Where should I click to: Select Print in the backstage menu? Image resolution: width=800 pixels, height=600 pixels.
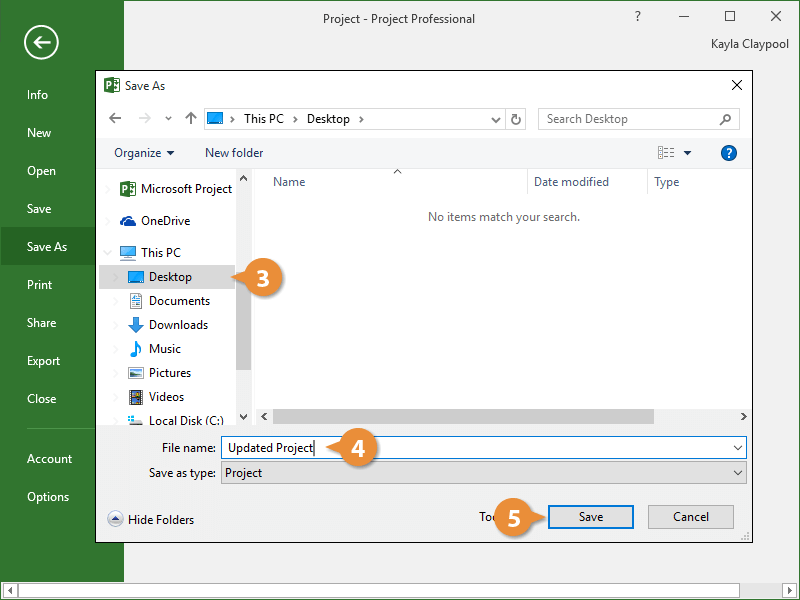pyautogui.click(x=39, y=285)
